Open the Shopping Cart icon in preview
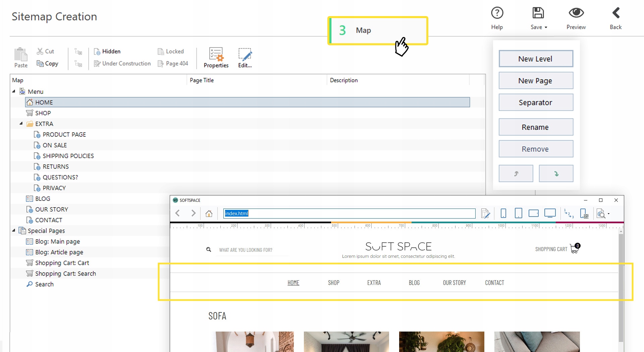This screenshot has height=352, width=644. pos(575,248)
